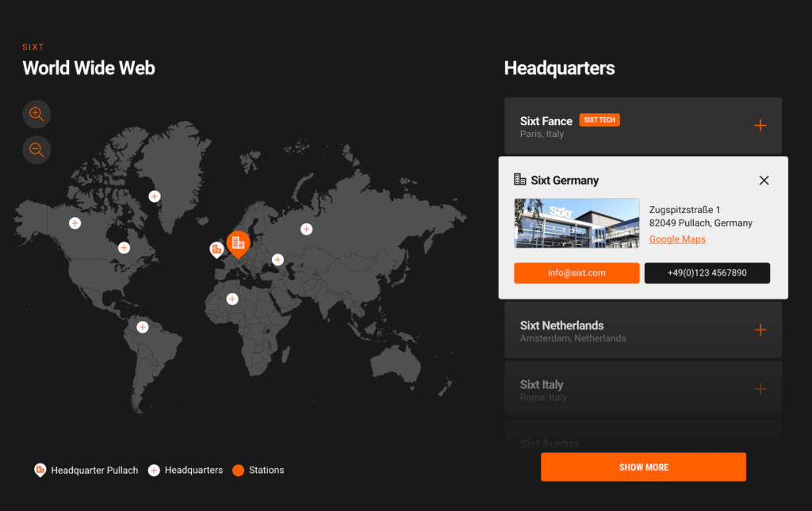Call the +49(0)123 4567890 phone button
The height and width of the screenshot is (511, 812).
point(707,273)
